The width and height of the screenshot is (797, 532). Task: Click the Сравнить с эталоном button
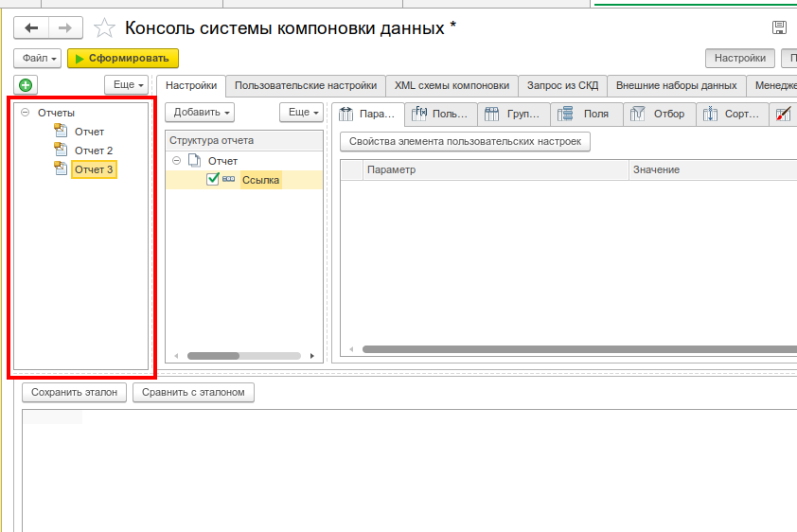click(x=193, y=392)
